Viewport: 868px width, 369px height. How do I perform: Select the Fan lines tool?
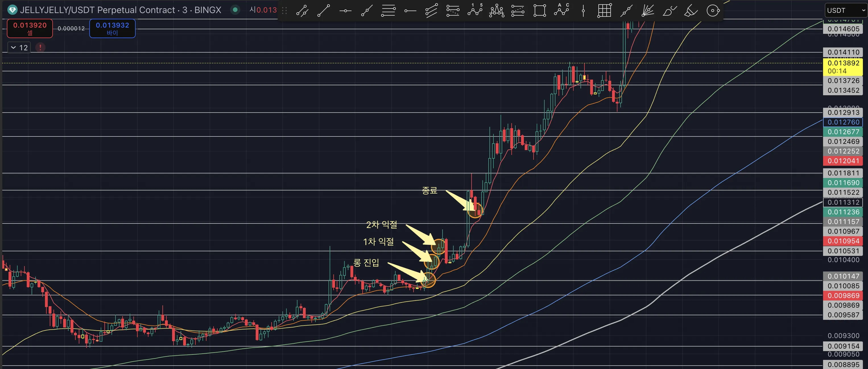click(648, 11)
